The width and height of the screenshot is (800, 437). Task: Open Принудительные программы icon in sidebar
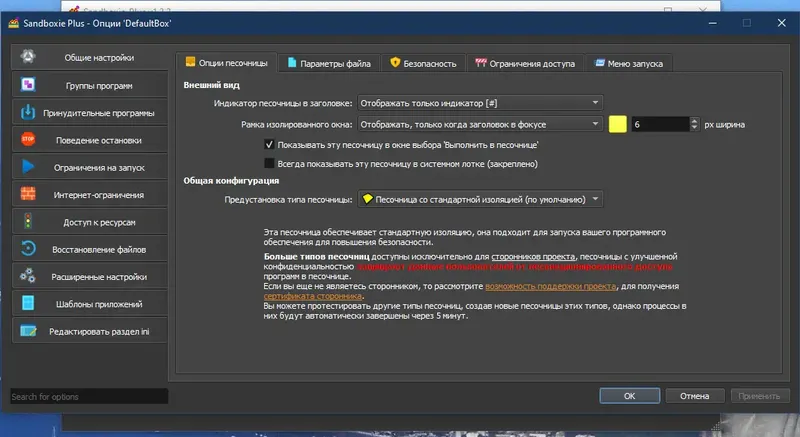28,112
